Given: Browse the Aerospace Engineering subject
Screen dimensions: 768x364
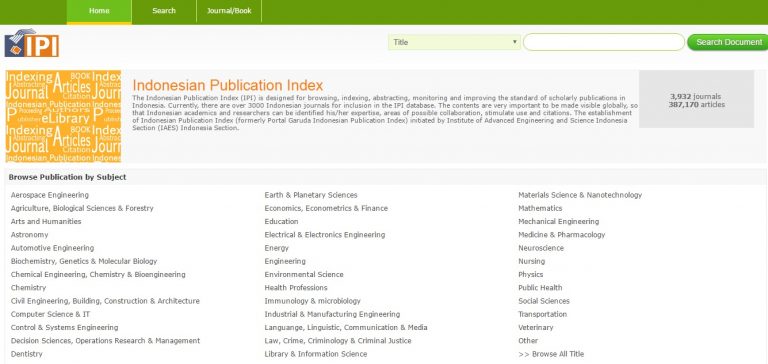Looking at the screenshot, I should pyautogui.click(x=49, y=195).
